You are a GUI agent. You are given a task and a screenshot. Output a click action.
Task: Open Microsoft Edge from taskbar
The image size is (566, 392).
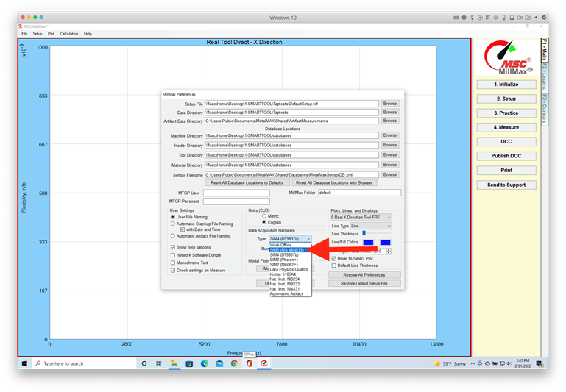[x=205, y=363]
